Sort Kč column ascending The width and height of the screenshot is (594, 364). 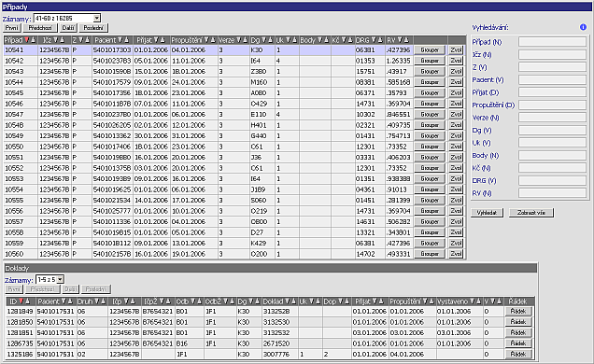tap(349, 40)
